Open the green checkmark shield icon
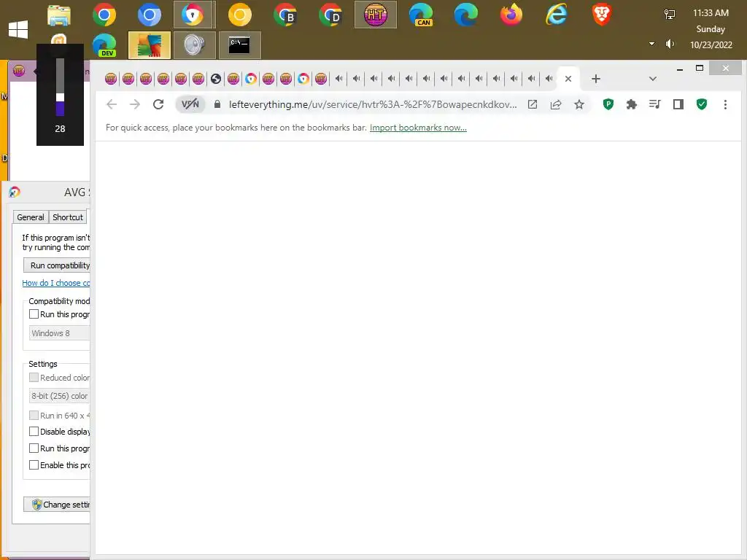 pyautogui.click(x=701, y=104)
